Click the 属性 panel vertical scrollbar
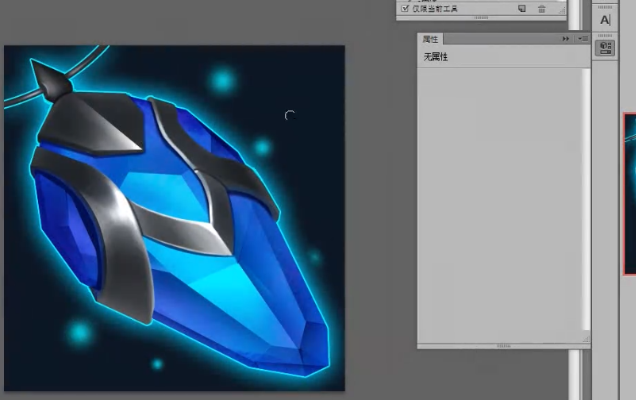The image size is (636, 400). point(586,200)
